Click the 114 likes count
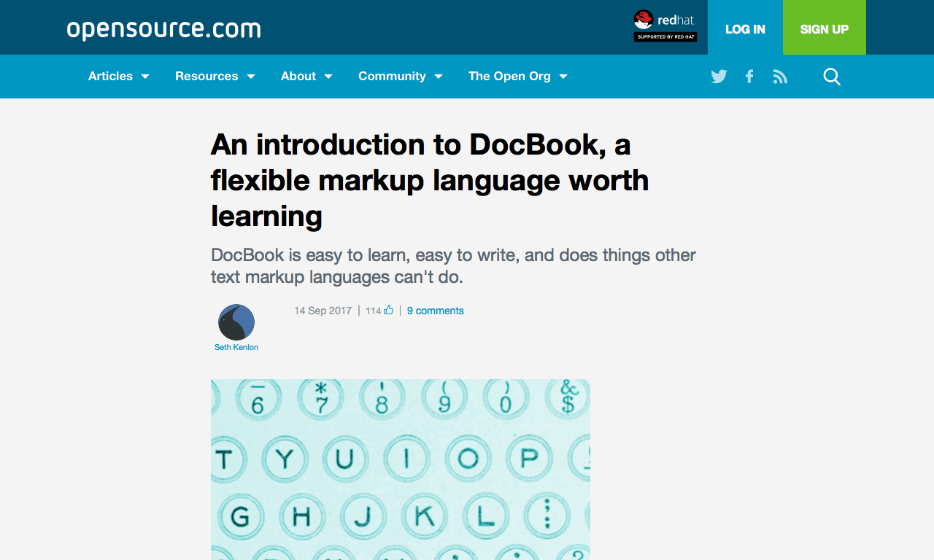 374,311
